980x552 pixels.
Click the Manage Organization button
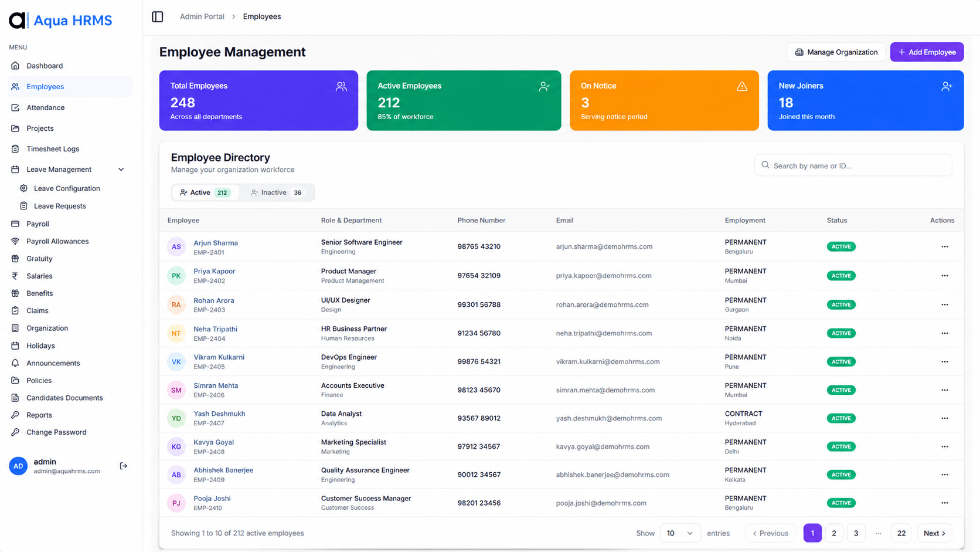pos(836,52)
